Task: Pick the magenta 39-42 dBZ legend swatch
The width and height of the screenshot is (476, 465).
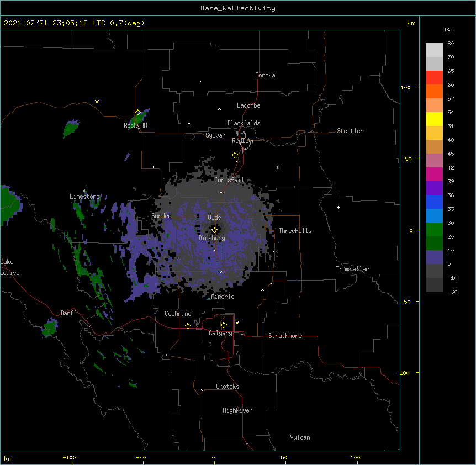Action: coord(434,174)
